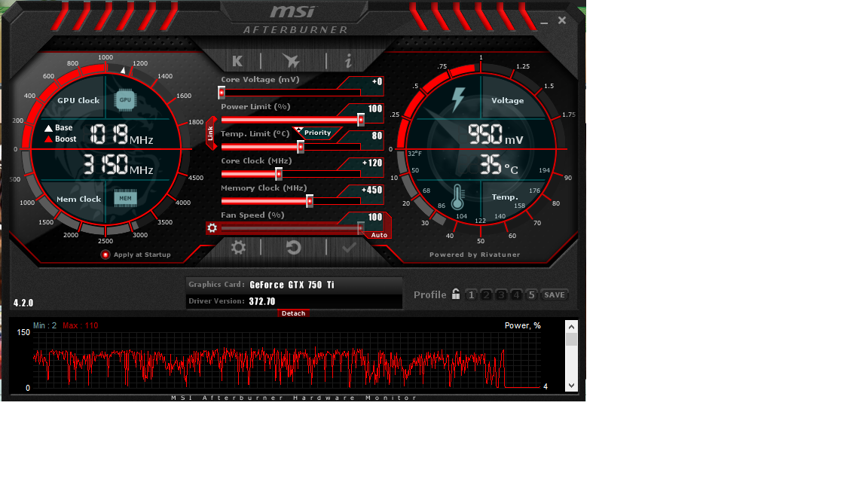Click the 3150 MHz memory clock reading
Screen dimensions: 868x488
pyautogui.click(x=118, y=165)
